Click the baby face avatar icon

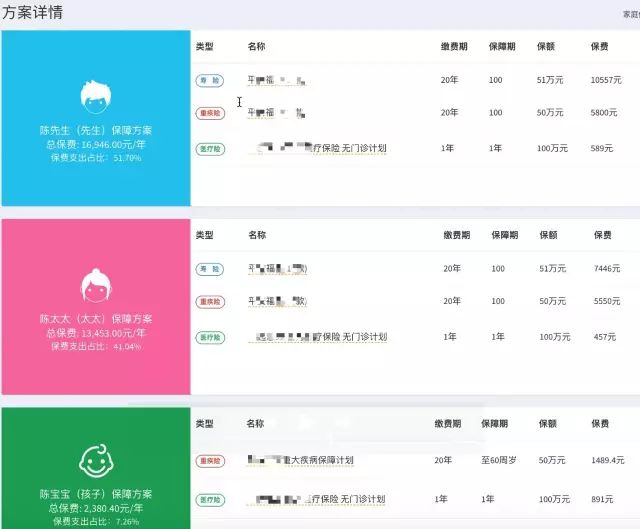pos(96,461)
